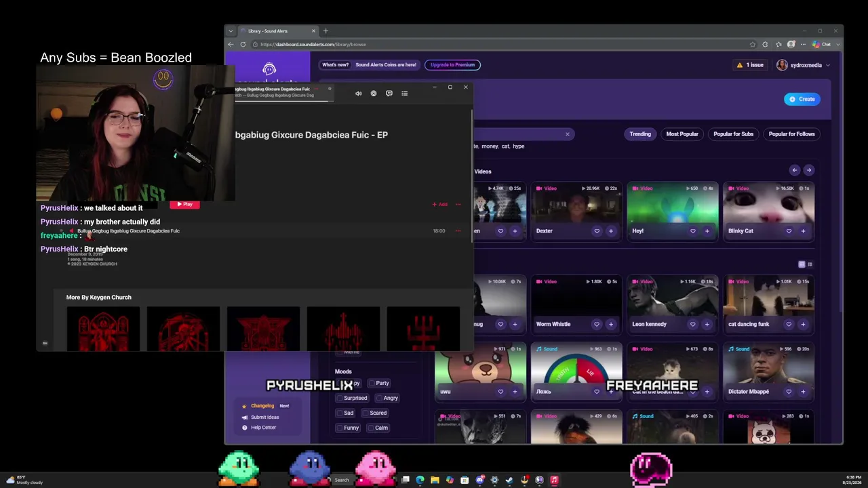Switch the alert list to grid view
The image size is (868, 488).
pos(802,264)
